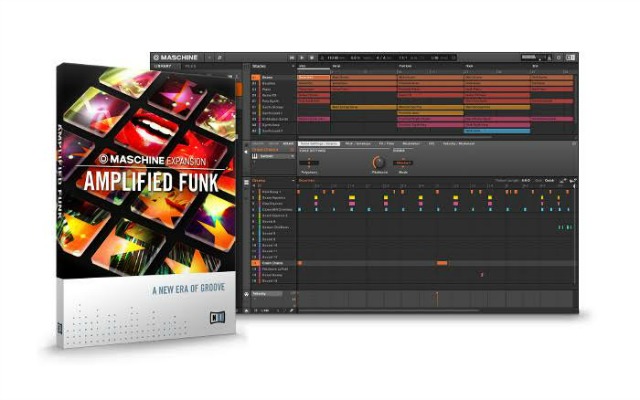Select the Bassline group row
Viewport: 640px width, 400px height.
click(x=273, y=83)
